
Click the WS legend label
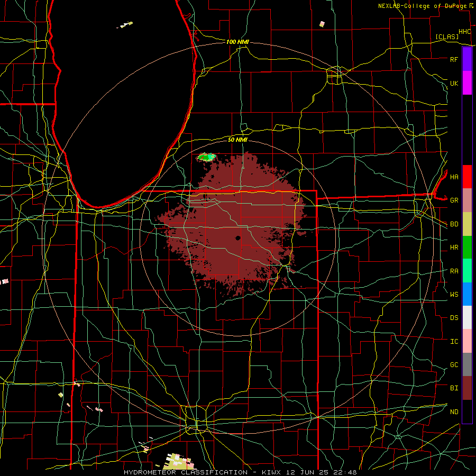tap(454, 295)
